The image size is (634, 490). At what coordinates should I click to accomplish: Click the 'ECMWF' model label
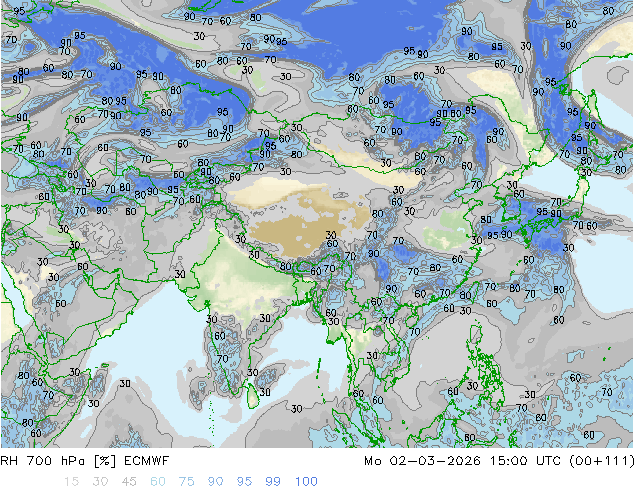[146, 461]
